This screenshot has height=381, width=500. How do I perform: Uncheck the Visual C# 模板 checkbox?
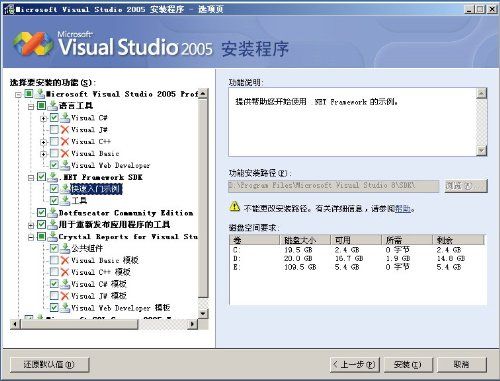click(x=54, y=284)
